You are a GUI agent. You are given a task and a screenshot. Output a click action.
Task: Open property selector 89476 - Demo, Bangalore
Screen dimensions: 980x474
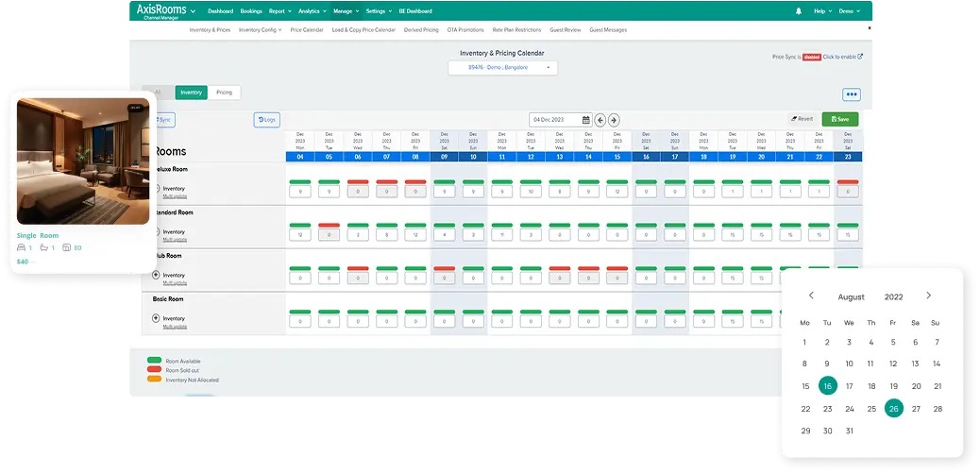pos(502,68)
